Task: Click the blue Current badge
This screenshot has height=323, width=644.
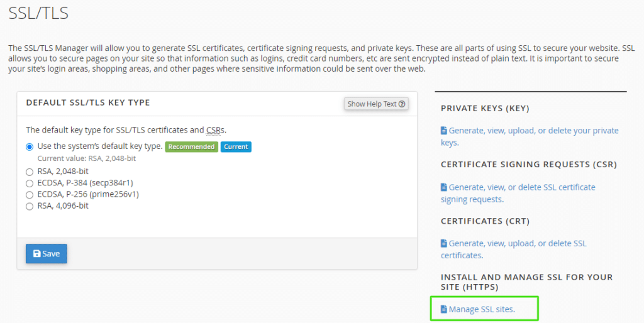Action: click(236, 147)
